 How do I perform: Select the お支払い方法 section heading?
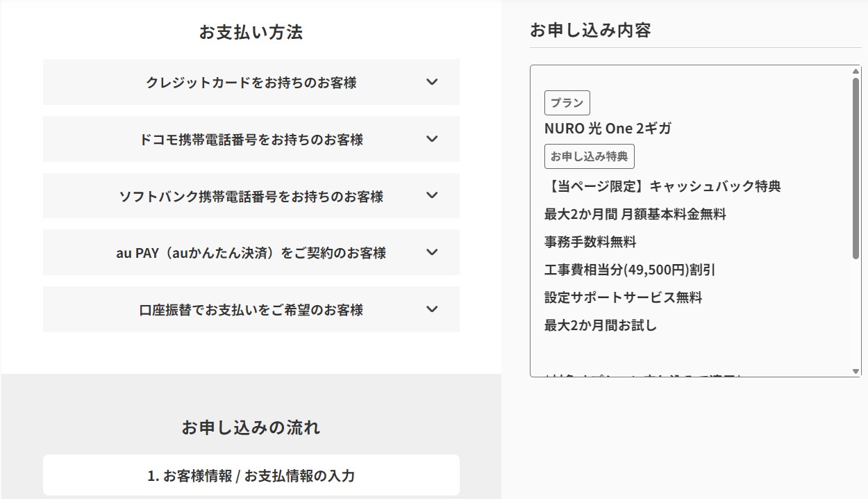251,32
